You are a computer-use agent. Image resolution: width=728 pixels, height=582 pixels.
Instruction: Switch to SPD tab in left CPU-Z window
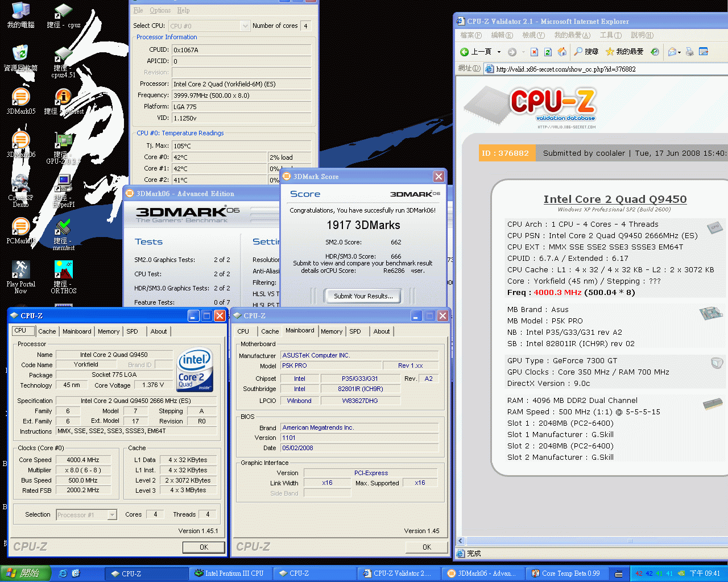[x=132, y=331]
